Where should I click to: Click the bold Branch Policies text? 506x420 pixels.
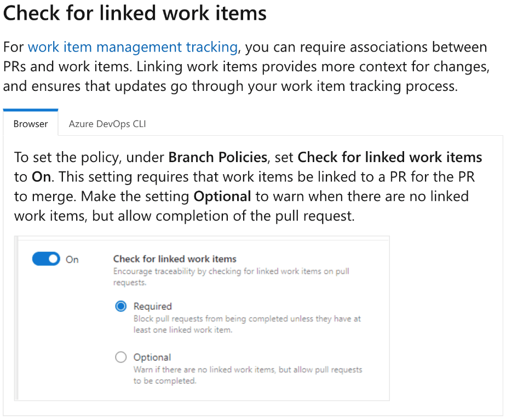[217, 158]
